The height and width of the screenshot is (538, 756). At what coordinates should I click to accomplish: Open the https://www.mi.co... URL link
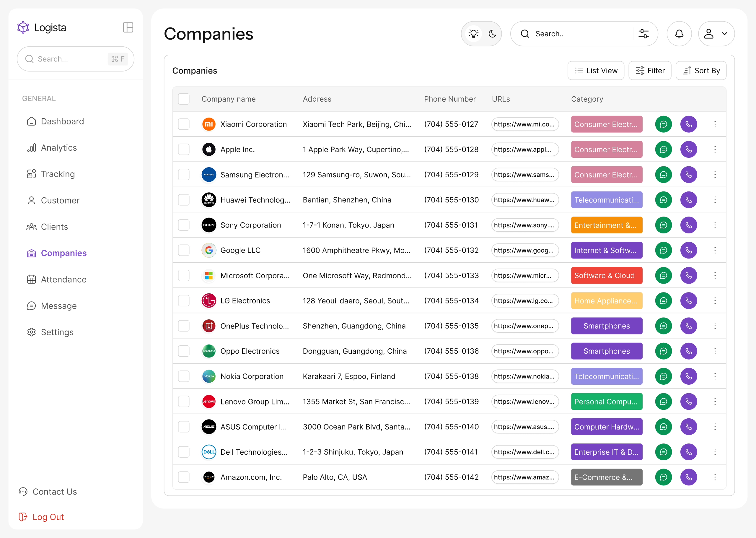pos(525,124)
